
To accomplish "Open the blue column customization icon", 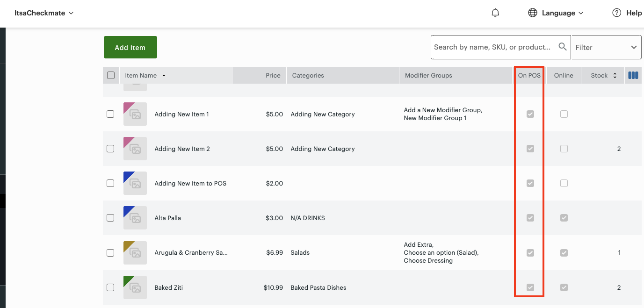I will [633, 75].
